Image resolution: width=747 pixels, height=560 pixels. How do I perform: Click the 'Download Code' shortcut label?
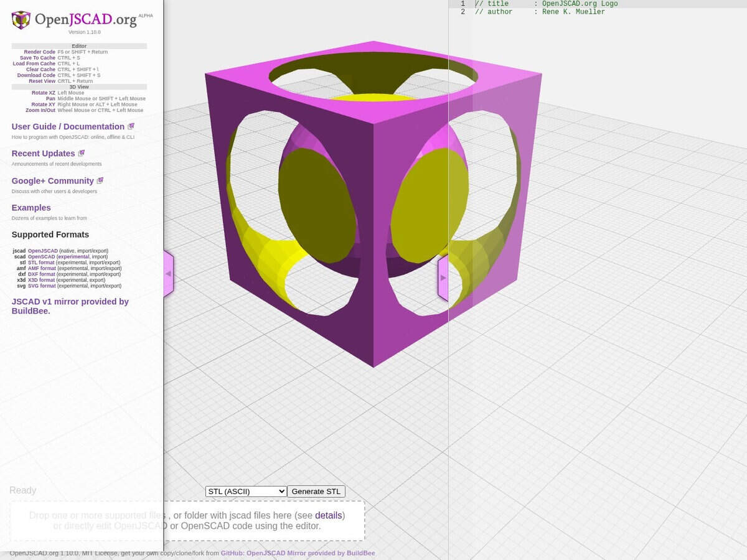(x=36, y=75)
